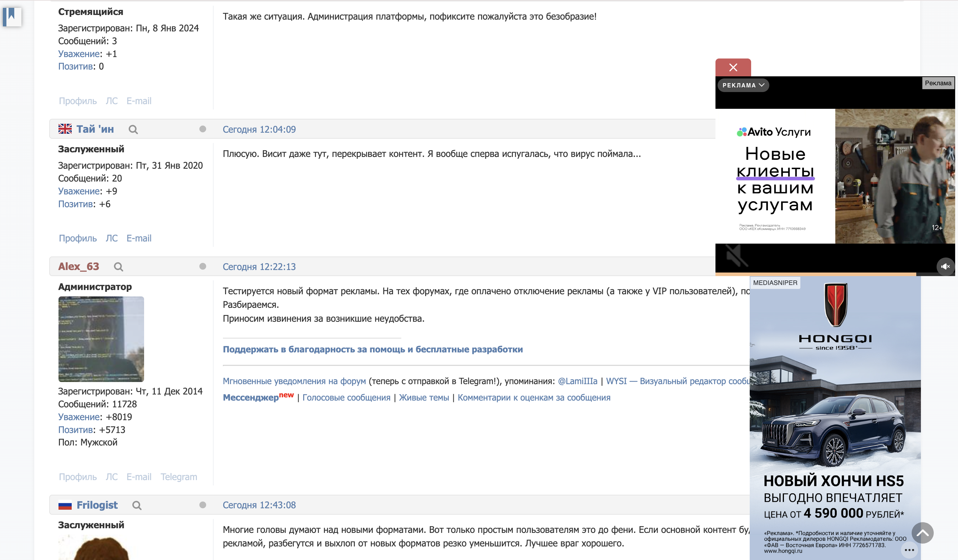Screen dimensions: 958x560
Task: Unmute the video ad using crossed speaker icon
Action: coord(737,255)
